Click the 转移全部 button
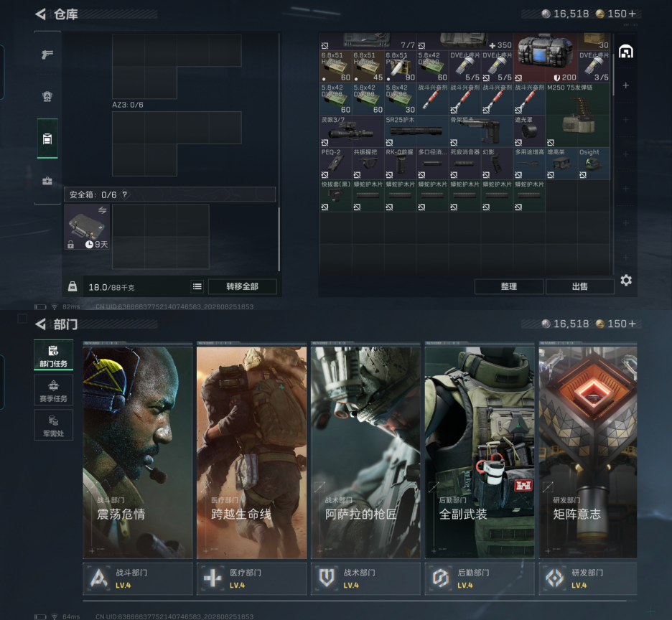Image resolution: width=672 pixels, height=620 pixels. [x=242, y=286]
